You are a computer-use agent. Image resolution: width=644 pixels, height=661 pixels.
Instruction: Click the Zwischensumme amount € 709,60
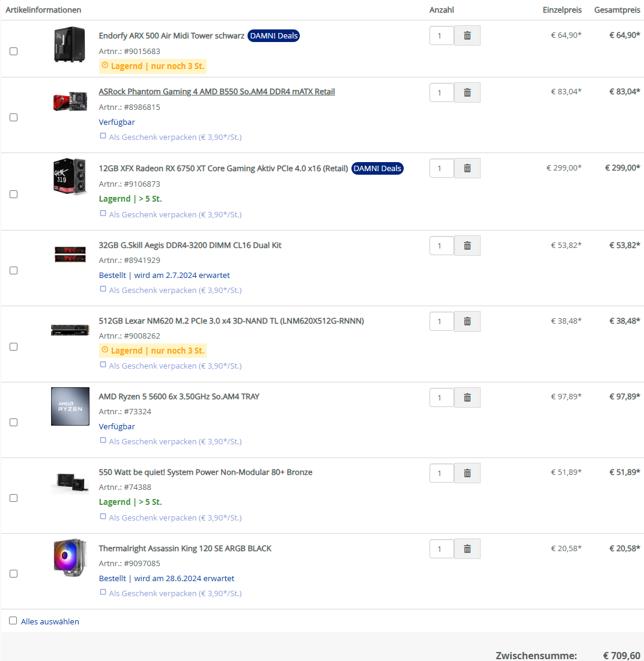622,656
